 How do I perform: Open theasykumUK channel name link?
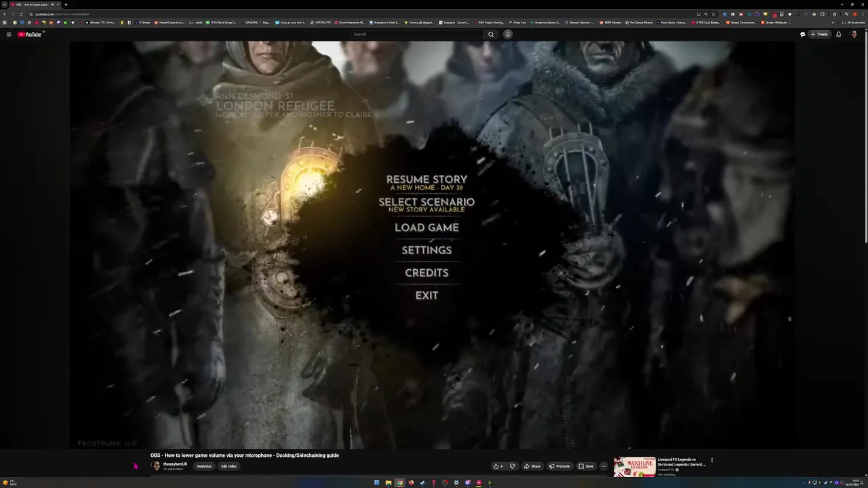coord(175,464)
